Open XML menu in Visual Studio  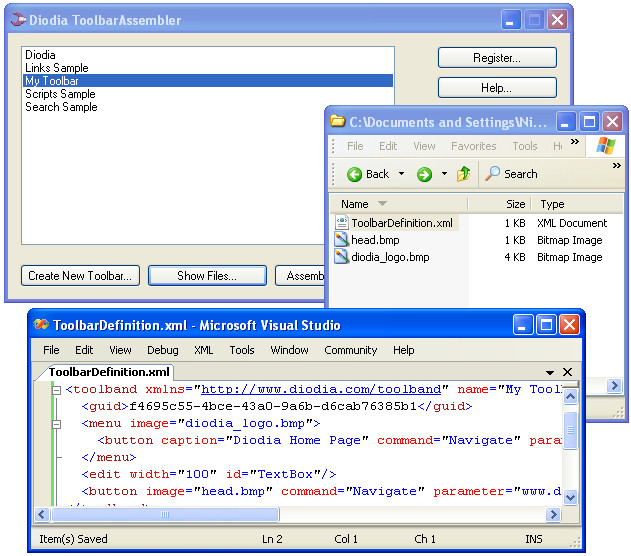pos(204,350)
